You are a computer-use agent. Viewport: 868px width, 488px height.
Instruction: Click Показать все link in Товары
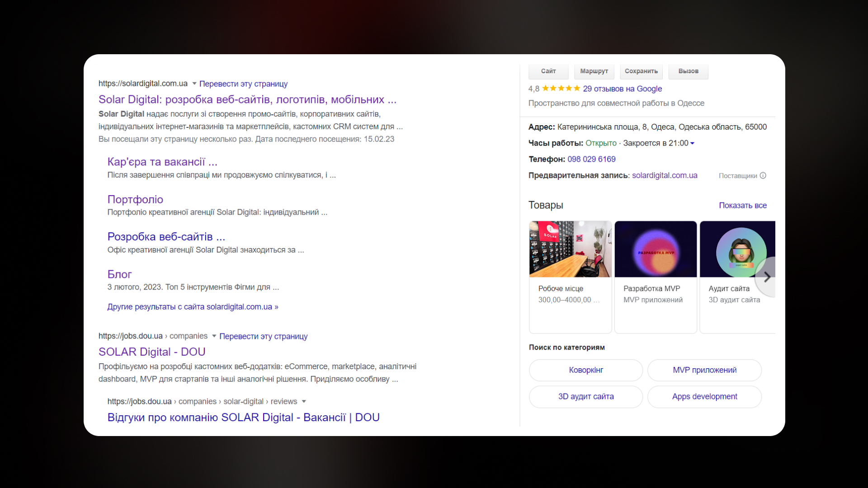pyautogui.click(x=743, y=205)
